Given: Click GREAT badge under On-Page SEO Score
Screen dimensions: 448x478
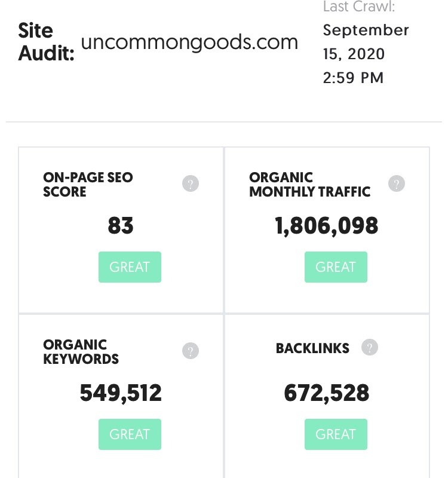Looking at the screenshot, I should 130,267.
